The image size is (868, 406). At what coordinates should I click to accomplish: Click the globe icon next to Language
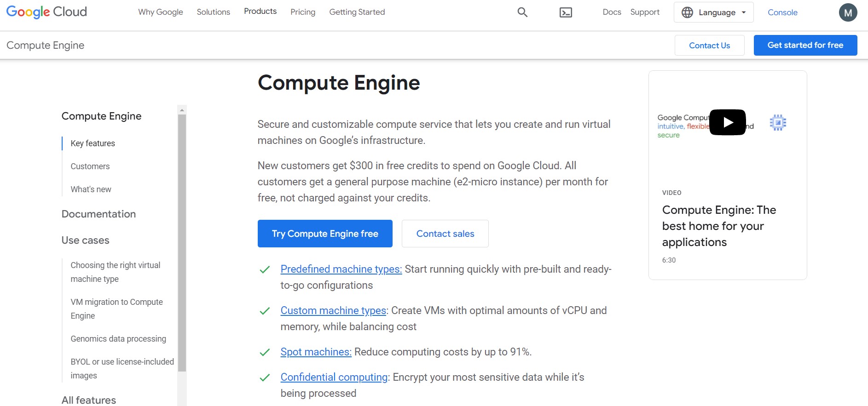tap(686, 12)
